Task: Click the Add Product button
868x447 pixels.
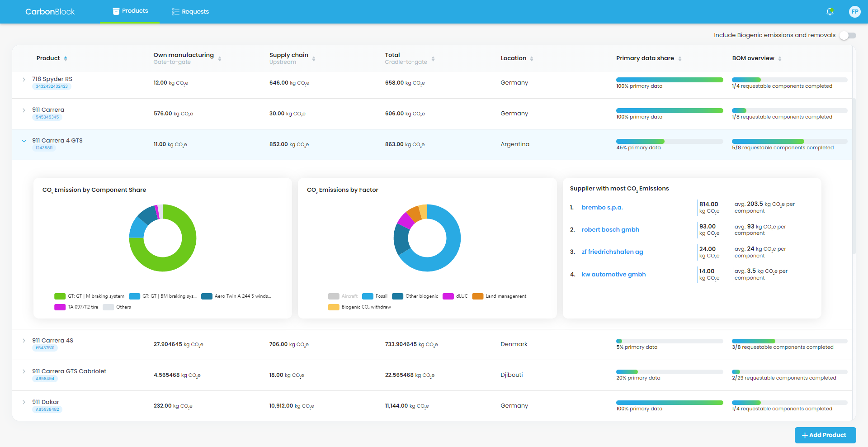Action: pos(825,435)
